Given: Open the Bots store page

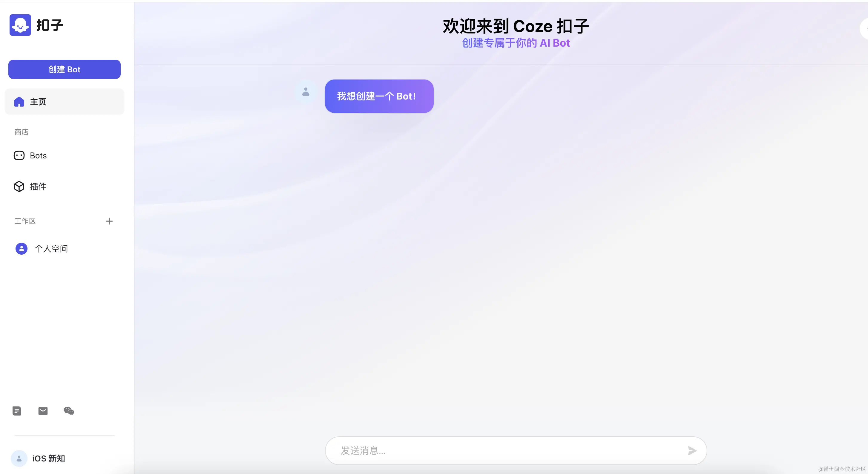Looking at the screenshot, I should (x=38, y=155).
